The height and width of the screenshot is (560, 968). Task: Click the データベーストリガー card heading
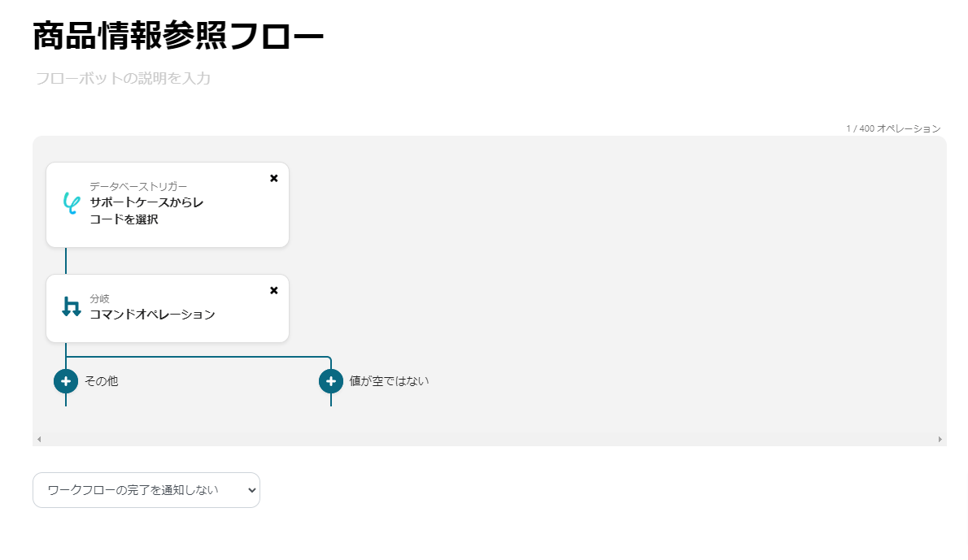[x=138, y=187]
